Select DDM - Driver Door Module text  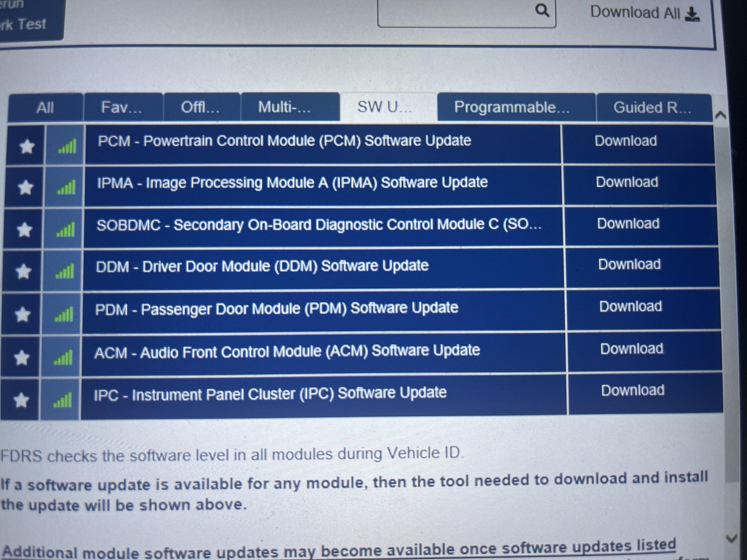pos(262,266)
